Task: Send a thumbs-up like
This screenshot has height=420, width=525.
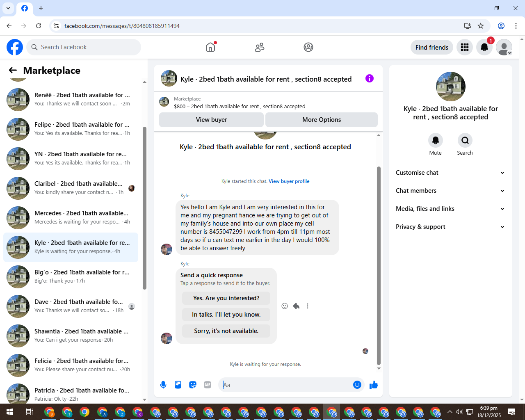Action: [374, 385]
